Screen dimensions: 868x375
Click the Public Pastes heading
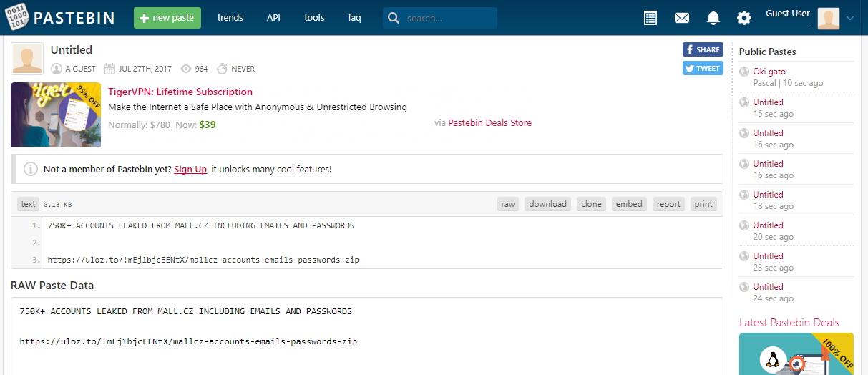(x=767, y=52)
